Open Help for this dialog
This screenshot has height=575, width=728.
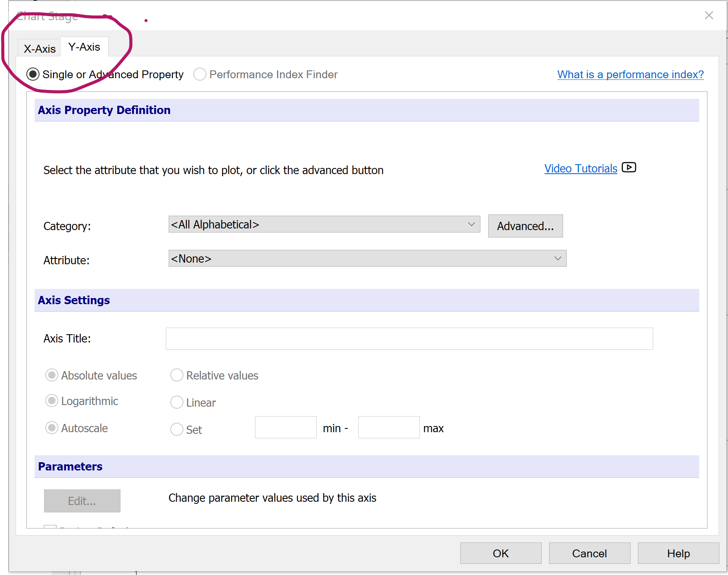(x=678, y=553)
